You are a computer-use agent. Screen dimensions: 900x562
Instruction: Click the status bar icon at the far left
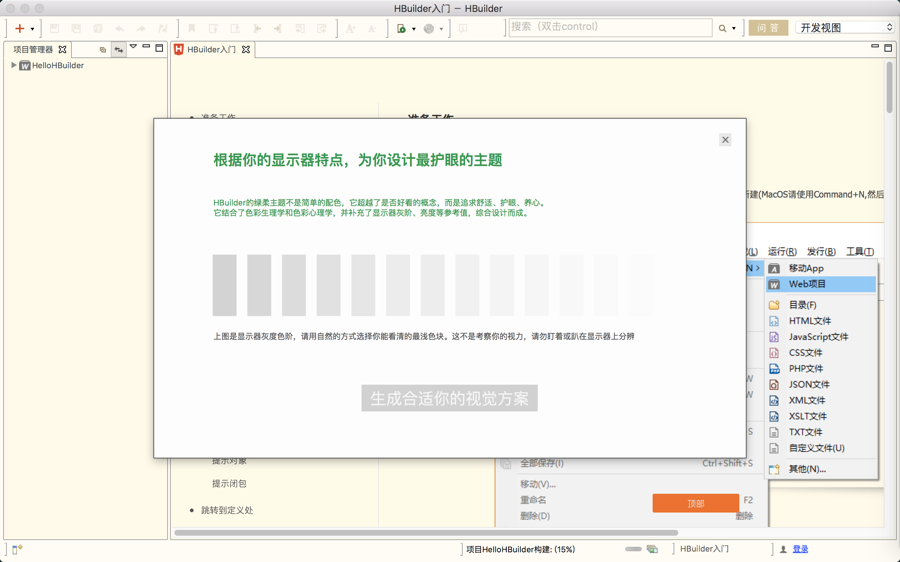17,550
